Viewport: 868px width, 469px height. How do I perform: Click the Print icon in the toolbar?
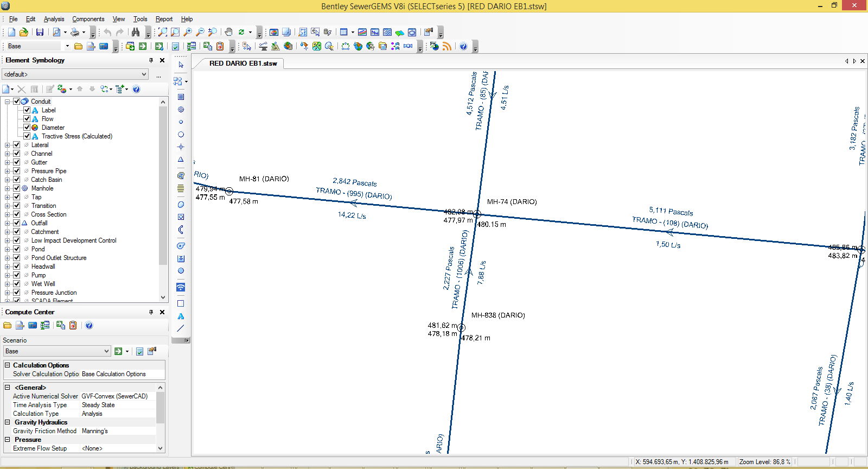click(75, 33)
